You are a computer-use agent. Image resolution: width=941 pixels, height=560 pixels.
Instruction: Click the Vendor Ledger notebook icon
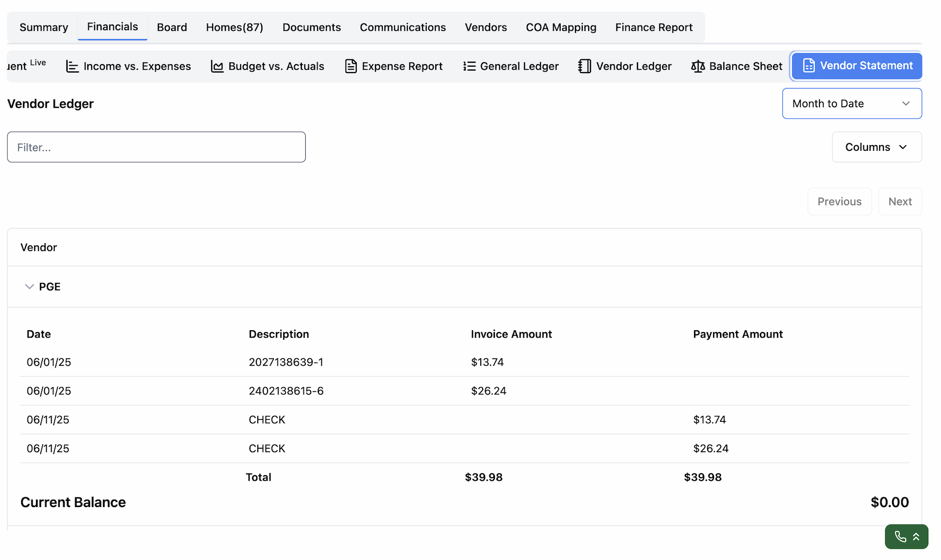[585, 66]
